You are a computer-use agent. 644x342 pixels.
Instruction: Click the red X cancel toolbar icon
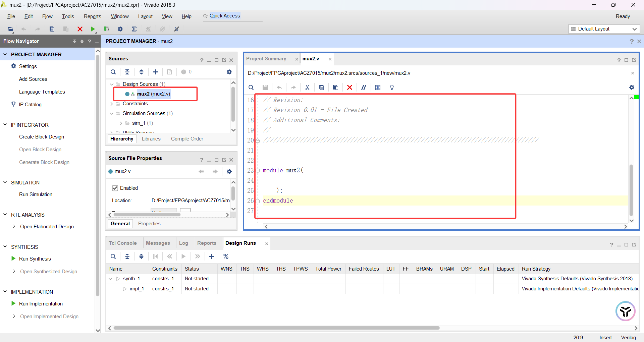coord(80,29)
